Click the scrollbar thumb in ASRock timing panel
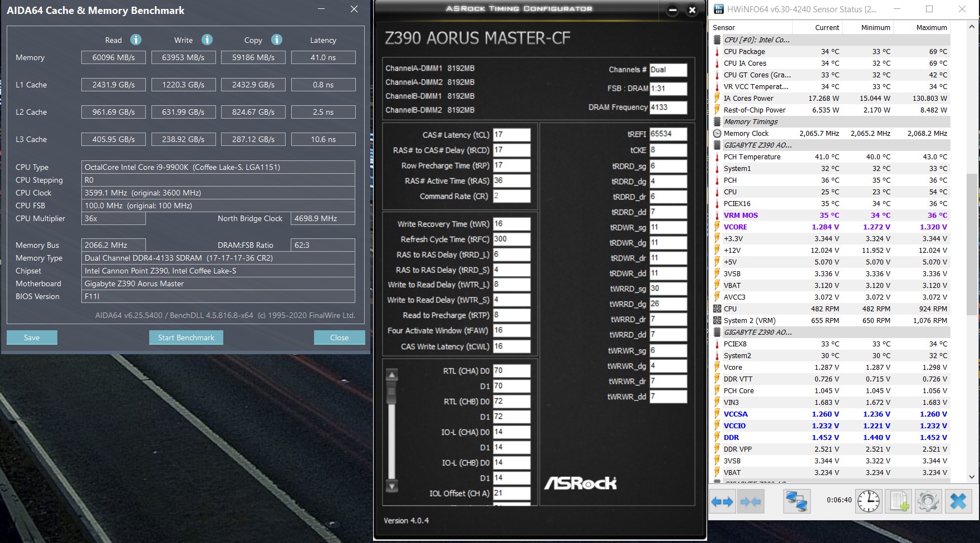 coord(392,394)
